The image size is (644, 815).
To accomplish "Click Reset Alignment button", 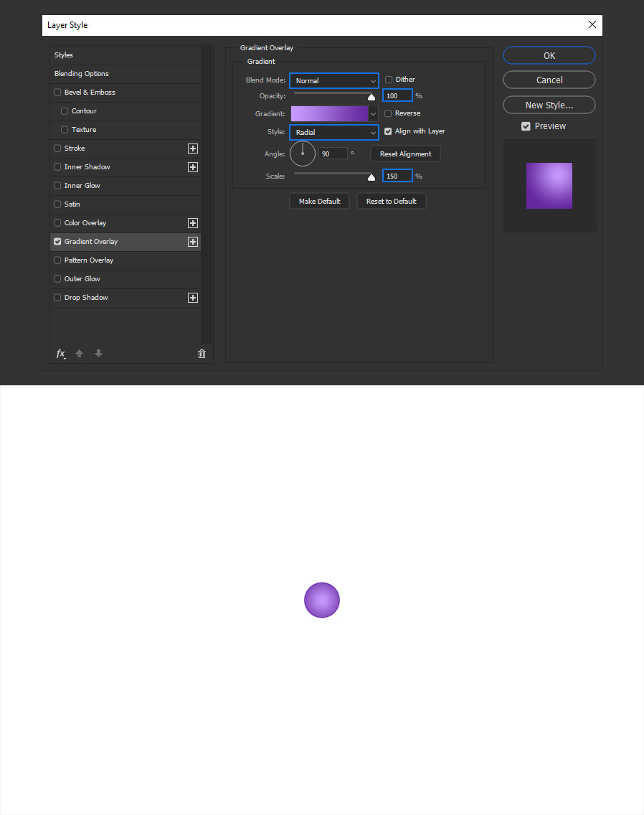I will pos(405,154).
